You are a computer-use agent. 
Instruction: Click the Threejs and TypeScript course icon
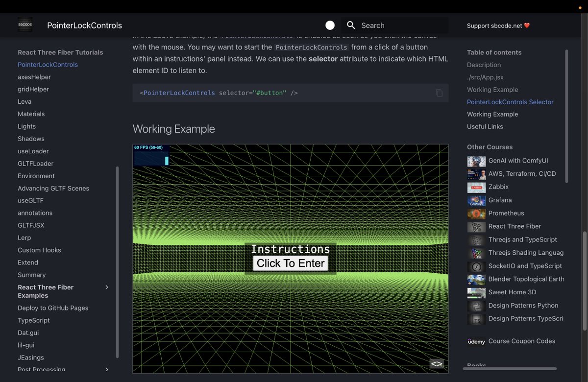point(476,240)
